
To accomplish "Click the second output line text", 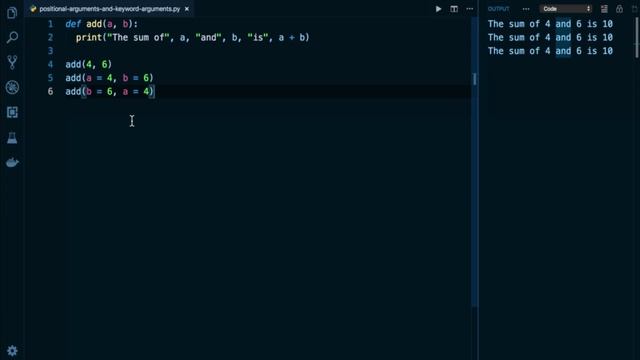I will coord(550,38).
